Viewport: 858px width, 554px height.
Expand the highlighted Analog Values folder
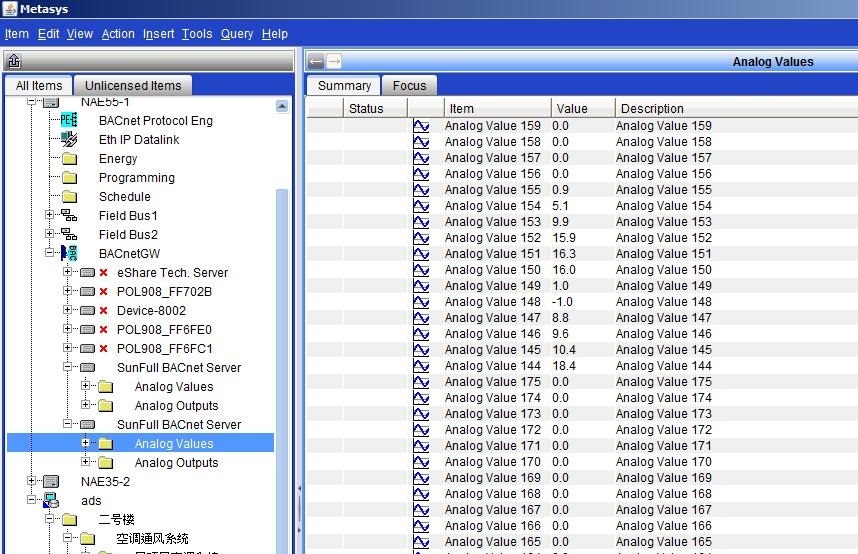tap(85, 442)
